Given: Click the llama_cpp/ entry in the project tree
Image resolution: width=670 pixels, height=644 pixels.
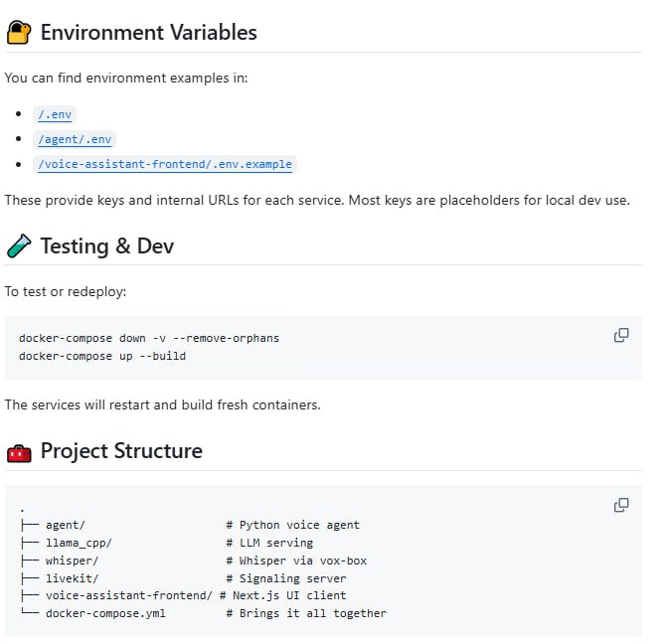Looking at the screenshot, I should [79, 543].
